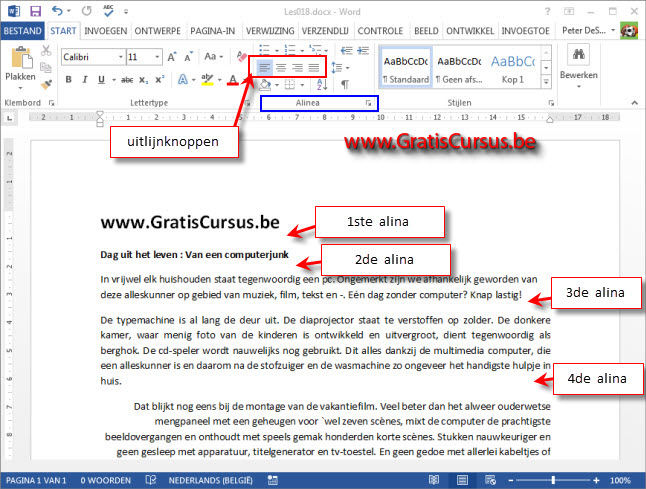Click the shading paint bucket icon

265,85
